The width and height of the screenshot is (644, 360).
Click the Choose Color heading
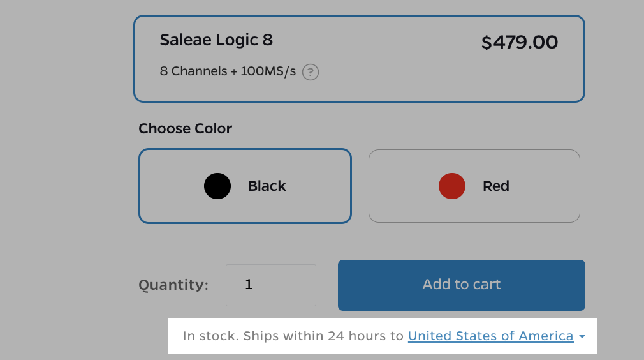point(185,128)
